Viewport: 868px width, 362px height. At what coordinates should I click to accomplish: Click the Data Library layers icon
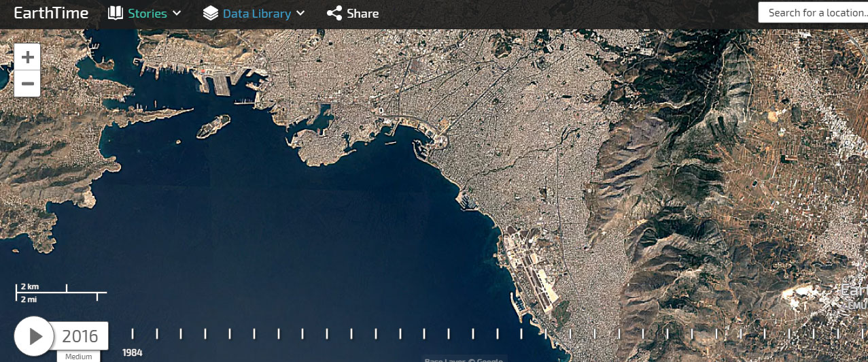[x=210, y=13]
